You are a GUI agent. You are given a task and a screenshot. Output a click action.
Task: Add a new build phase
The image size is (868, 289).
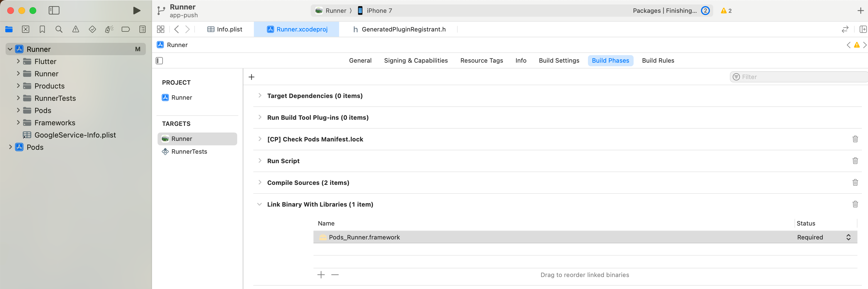[251, 77]
